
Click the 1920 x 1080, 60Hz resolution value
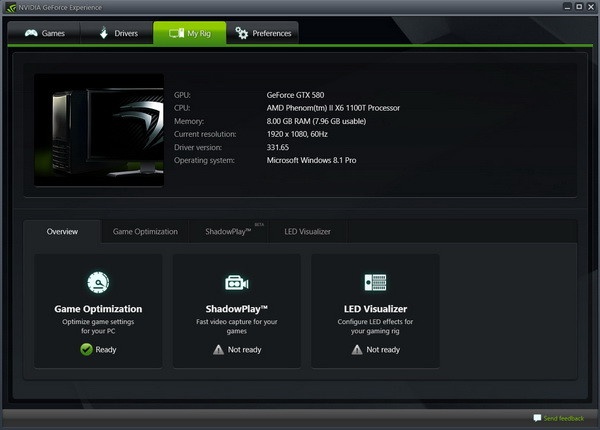tap(297, 134)
